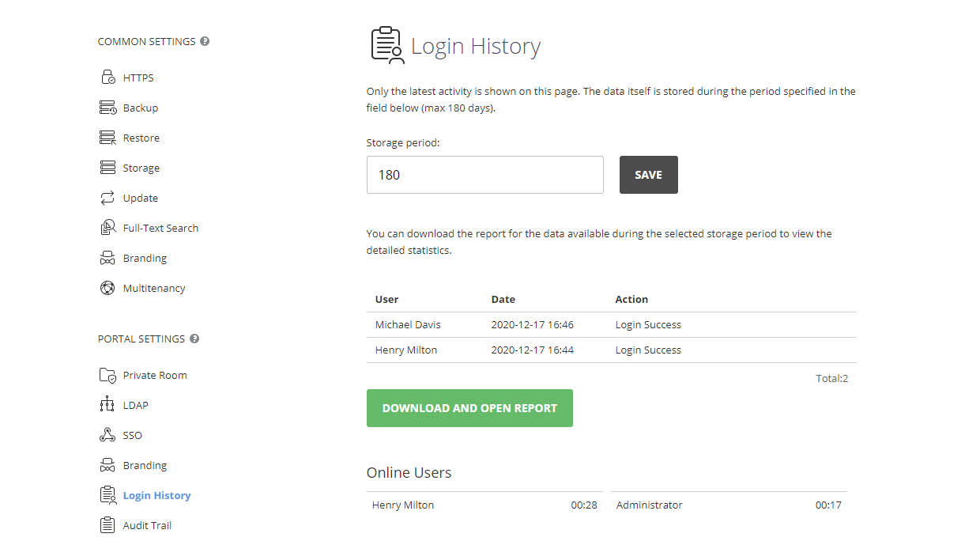Open Storage using its stacked-disks icon
Image resolution: width=980 pixels, height=560 pixels.
click(107, 167)
